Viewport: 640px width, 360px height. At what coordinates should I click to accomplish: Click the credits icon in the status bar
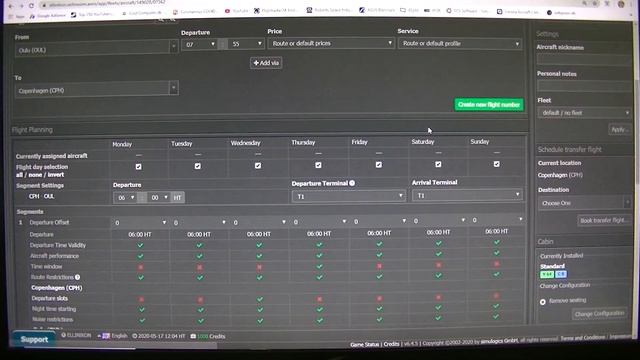(x=193, y=336)
